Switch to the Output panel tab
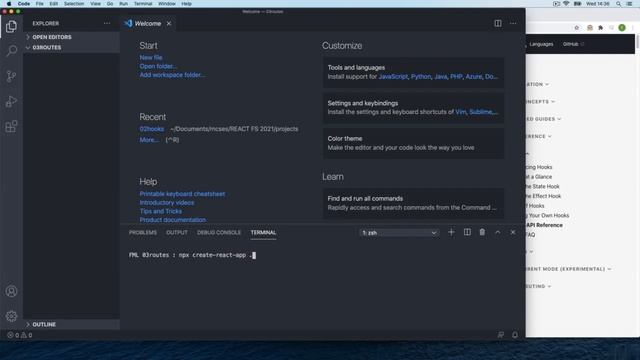This screenshot has width=640, height=360. coord(177,233)
